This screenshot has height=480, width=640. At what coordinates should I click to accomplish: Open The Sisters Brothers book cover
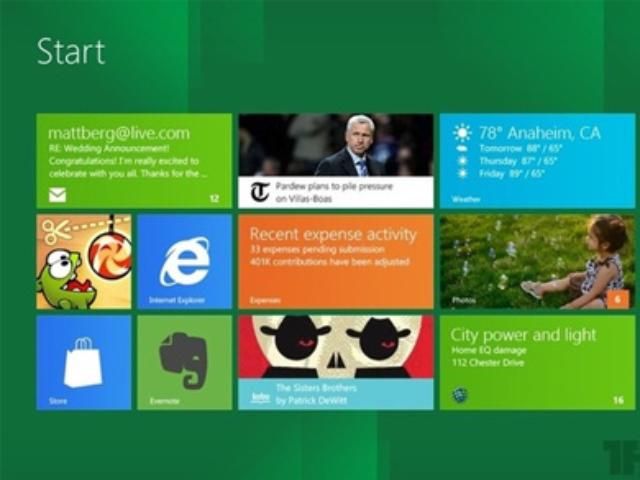[336, 362]
